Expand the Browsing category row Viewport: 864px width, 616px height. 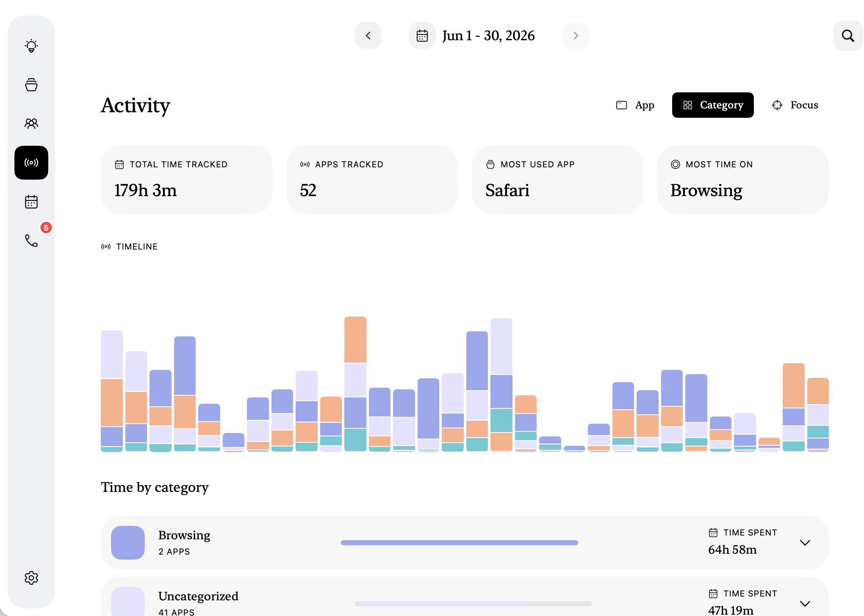tap(805, 543)
